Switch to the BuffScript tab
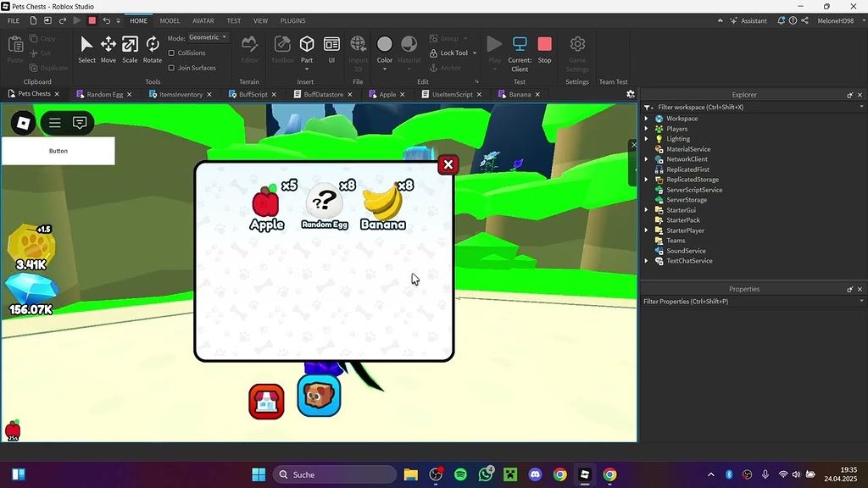The height and width of the screenshot is (488, 868). click(x=253, y=95)
